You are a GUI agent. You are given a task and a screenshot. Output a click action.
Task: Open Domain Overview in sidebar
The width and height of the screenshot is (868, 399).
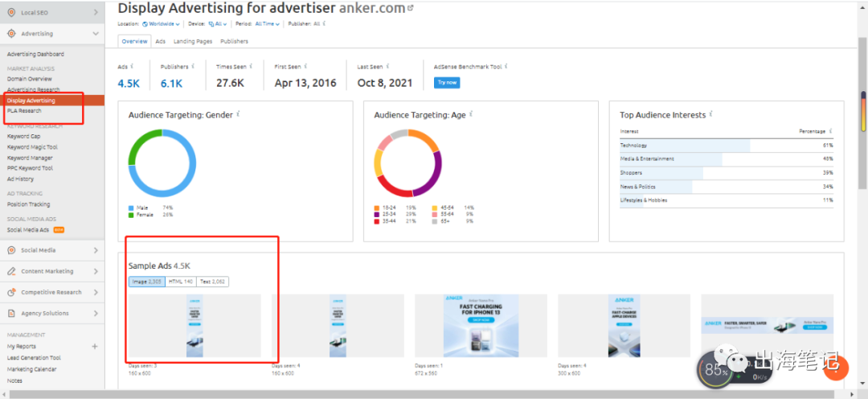pyautogui.click(x=30, y=79)
